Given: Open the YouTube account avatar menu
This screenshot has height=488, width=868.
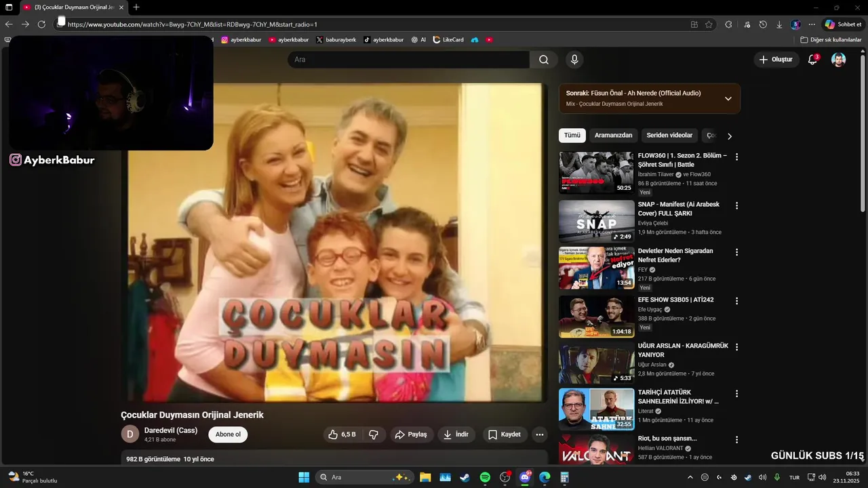Looking at the screenshot, I should point(839,60).
